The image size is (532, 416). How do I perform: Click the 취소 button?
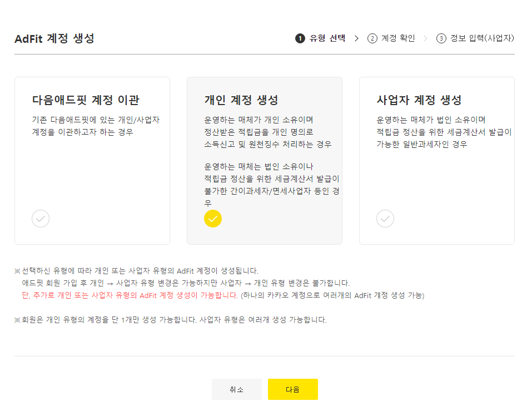click(236, 389)
